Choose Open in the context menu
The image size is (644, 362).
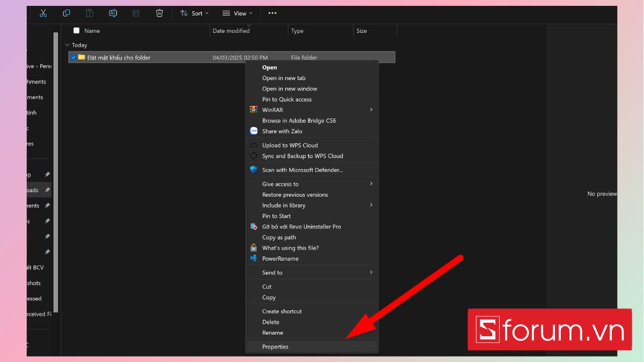[312, 68]
